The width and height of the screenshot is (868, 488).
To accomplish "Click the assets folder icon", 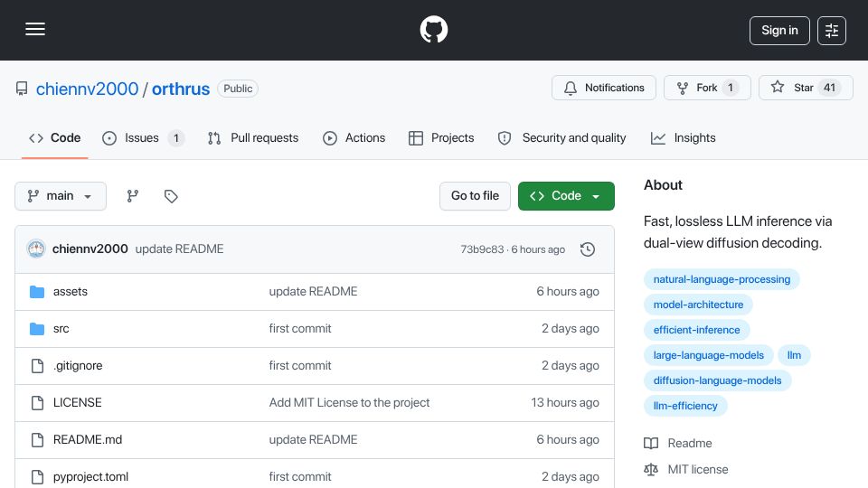I will (x=37, y=292).
